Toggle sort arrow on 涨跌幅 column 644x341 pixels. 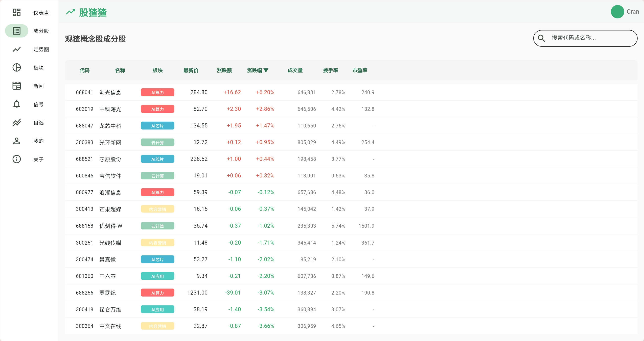[x=266, y=70]
